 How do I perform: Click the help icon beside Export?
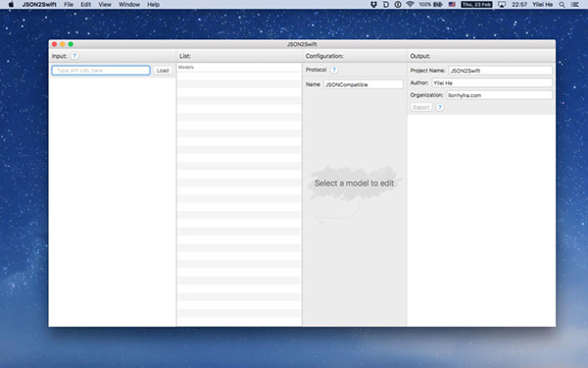pos(440,107)
